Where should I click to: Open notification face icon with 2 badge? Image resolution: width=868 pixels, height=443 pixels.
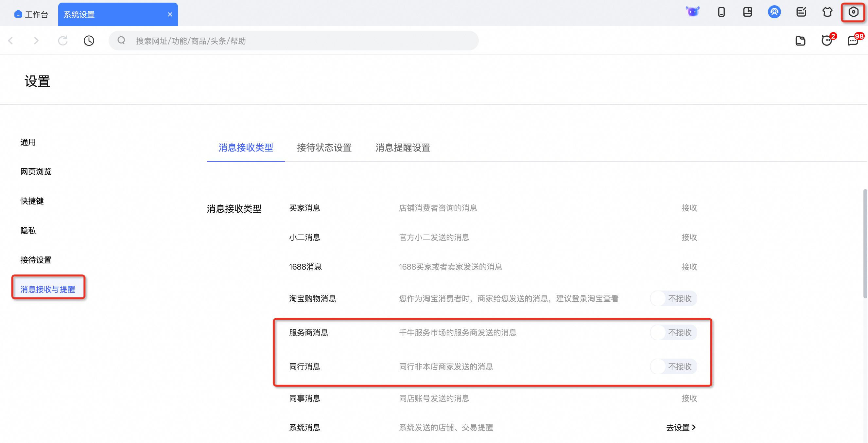tap(827, 41)
